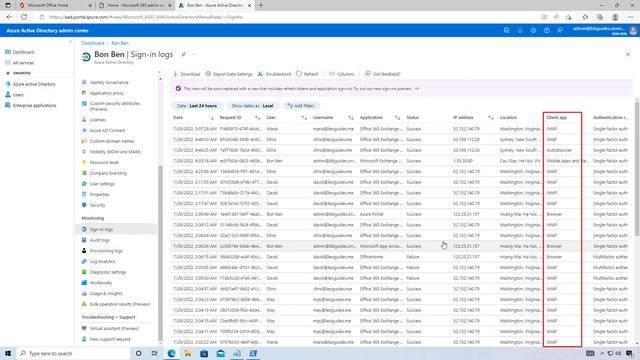Click the Password reset key icon

tap(84, 162)
